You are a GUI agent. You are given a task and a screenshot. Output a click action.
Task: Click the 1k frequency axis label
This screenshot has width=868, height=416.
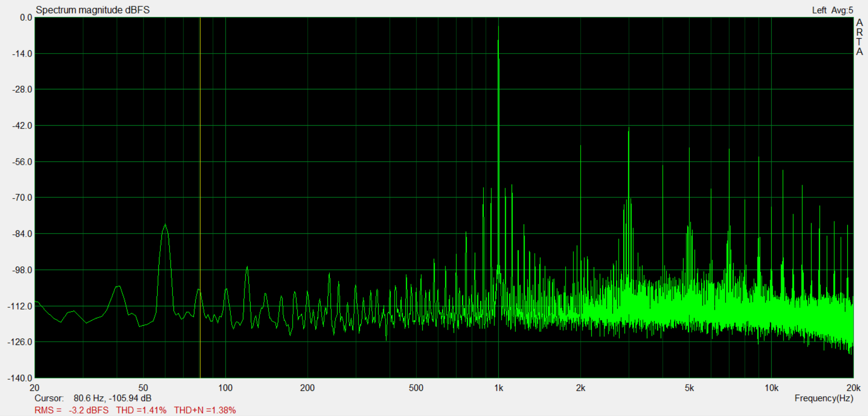click(x=498, y=388)
